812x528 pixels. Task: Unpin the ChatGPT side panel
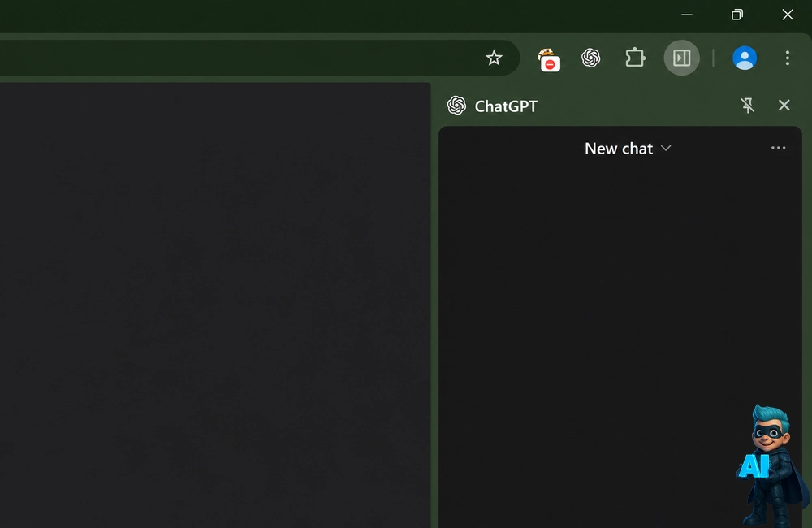pyautogui.click(x=747, y=105)
